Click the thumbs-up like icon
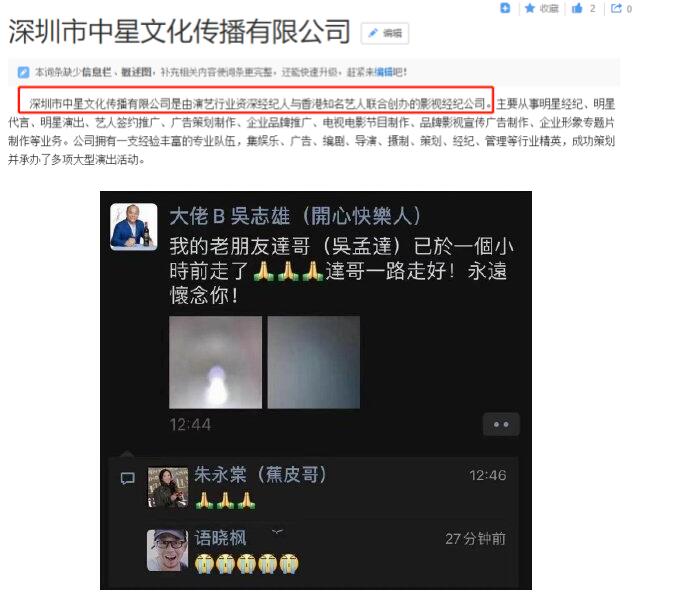673x608 pixels. point(577,8)
